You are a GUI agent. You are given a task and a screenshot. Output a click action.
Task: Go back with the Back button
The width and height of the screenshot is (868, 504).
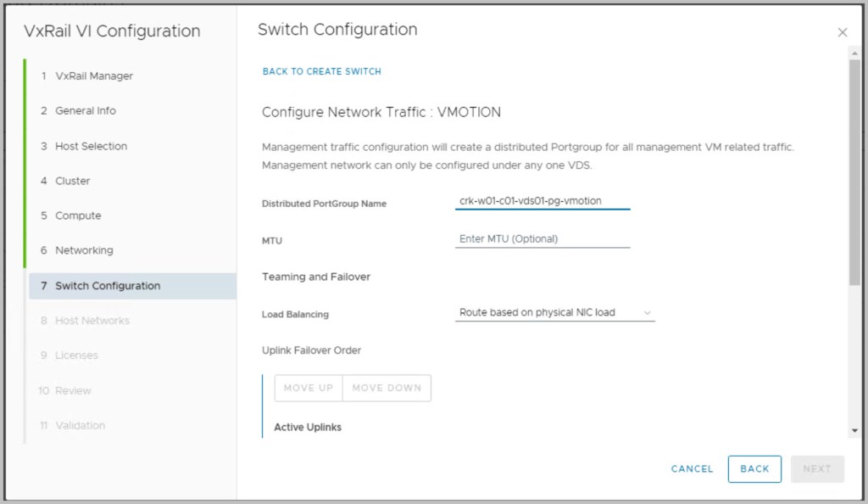[x=754, y=469]
